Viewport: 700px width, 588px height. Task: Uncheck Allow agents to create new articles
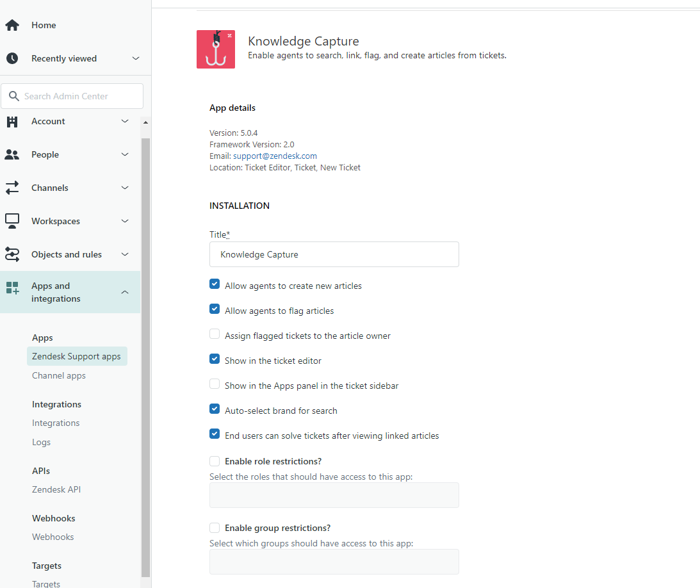point(215,284)
